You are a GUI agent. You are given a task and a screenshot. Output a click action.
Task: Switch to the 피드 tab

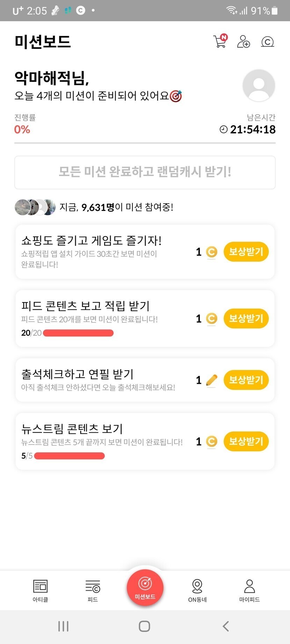pyautogui.click(x=93, y=590)
